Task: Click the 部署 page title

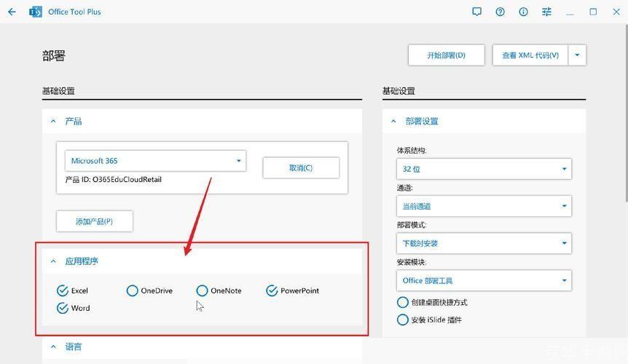Action: [53, 55]
